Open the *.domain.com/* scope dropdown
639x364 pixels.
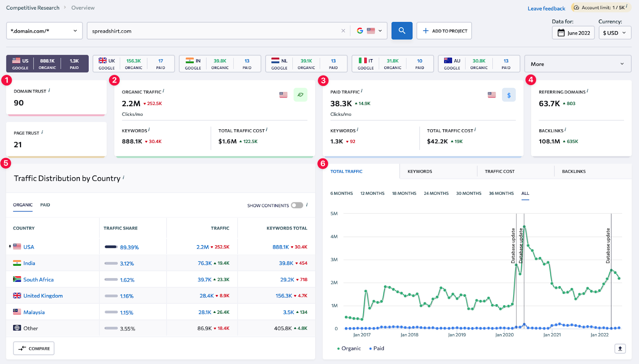[x=44, y=31]
